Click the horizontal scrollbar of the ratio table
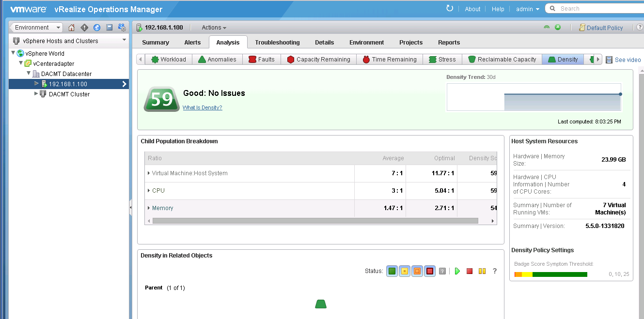 click(315, 221)
